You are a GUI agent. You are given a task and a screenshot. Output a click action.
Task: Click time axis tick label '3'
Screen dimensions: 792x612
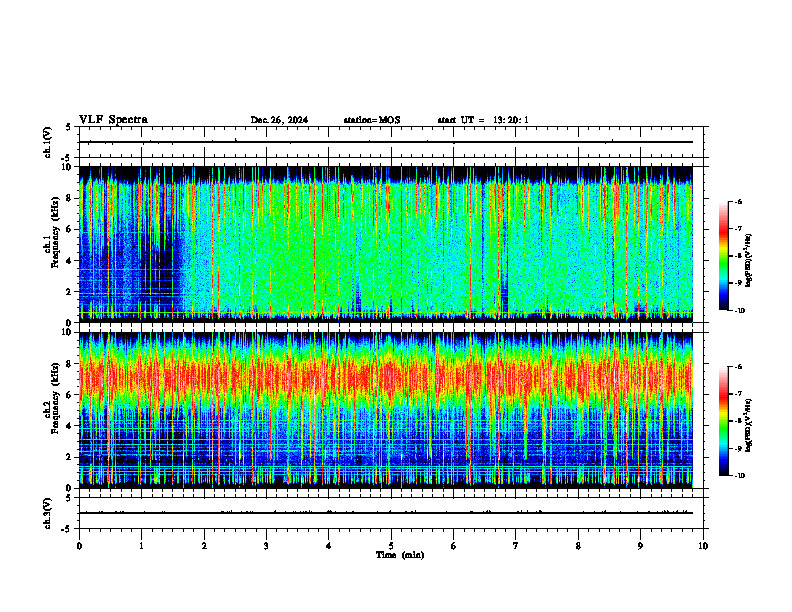click(x=266, y=546)
